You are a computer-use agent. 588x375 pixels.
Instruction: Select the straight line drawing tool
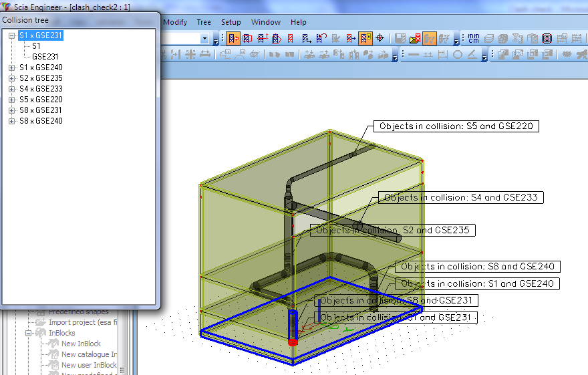[x=413, y=55]
